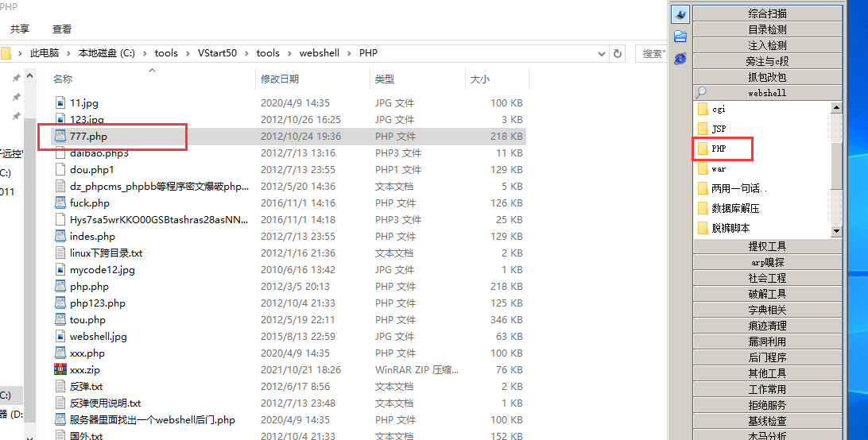Click the refresh icon next to address bar

click(x=618, y=53)
